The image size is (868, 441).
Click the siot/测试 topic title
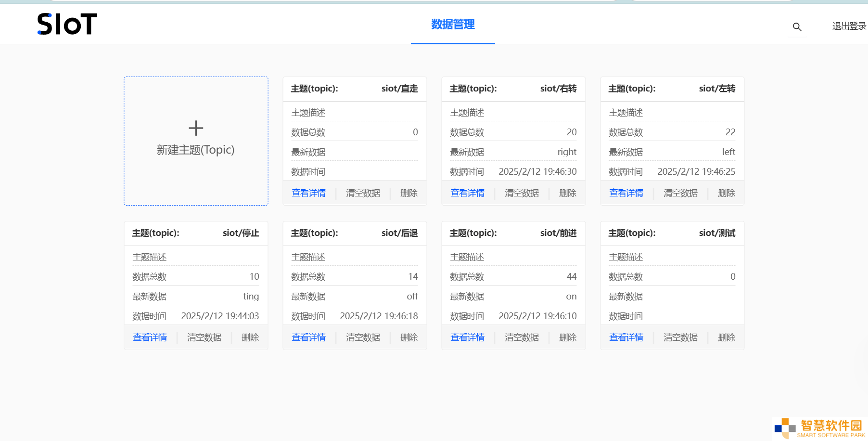[717, 233]
